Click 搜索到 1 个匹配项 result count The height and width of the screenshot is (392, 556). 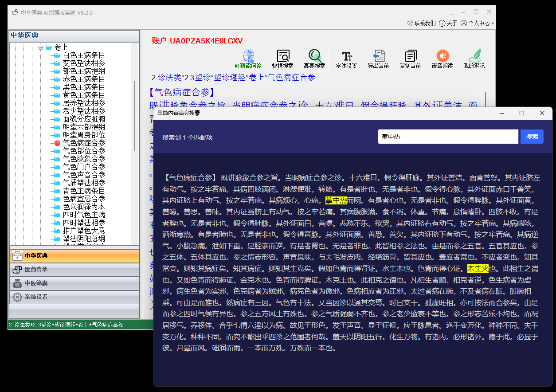pyautogui.click(x=188, y=137)
